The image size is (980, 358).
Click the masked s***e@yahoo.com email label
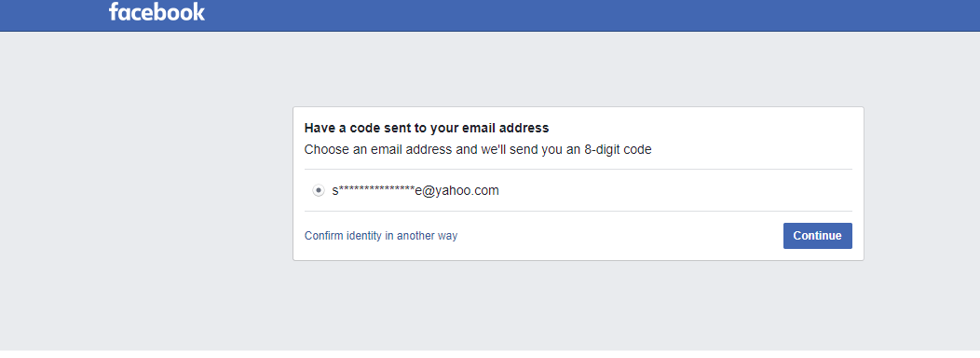415,190
